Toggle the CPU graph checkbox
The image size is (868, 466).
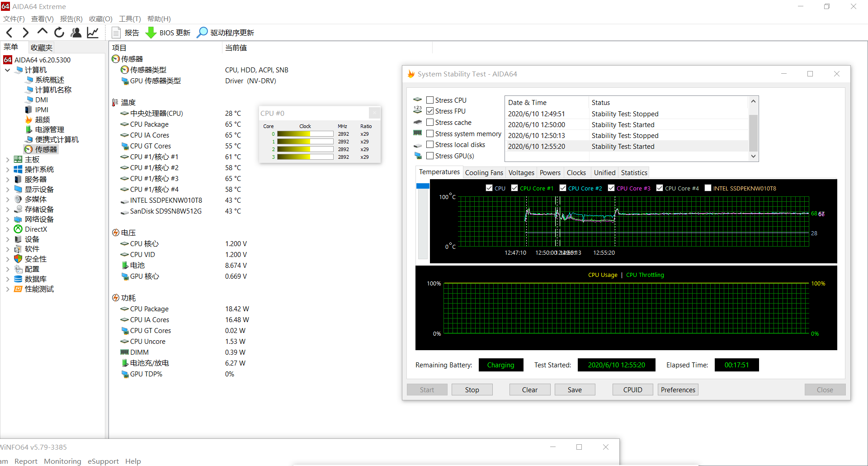(489, 188)
